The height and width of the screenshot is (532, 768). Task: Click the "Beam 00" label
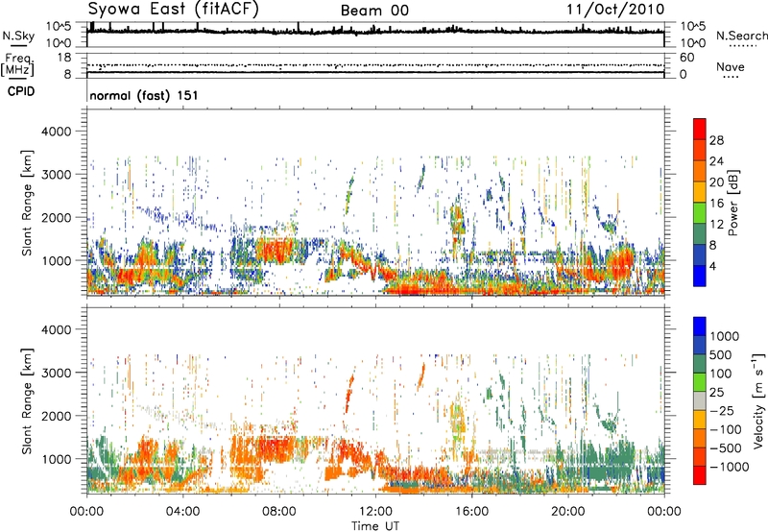click(x=374, y=11)
